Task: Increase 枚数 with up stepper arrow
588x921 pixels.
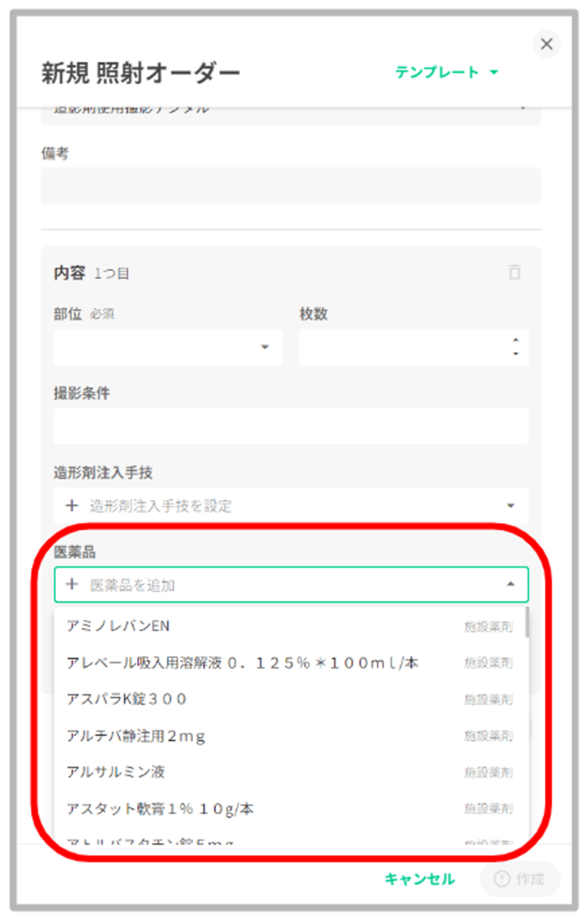Action: (x=515, y=340)
